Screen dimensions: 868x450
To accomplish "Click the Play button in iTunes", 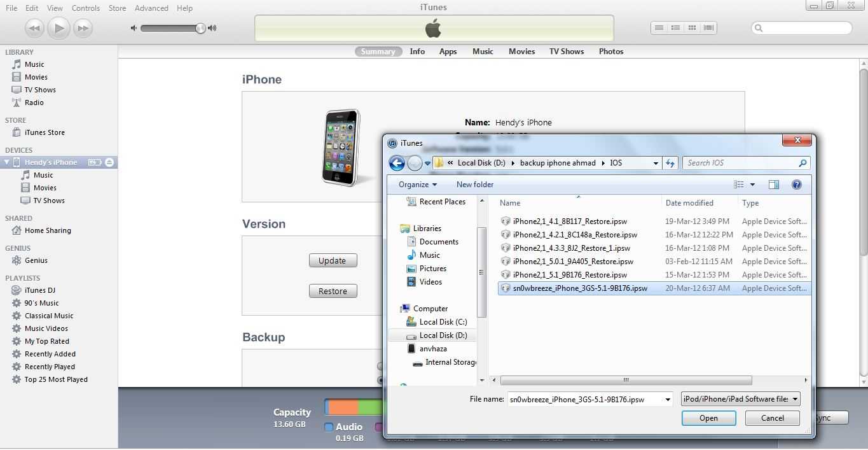I will click(x=59, y=28).
